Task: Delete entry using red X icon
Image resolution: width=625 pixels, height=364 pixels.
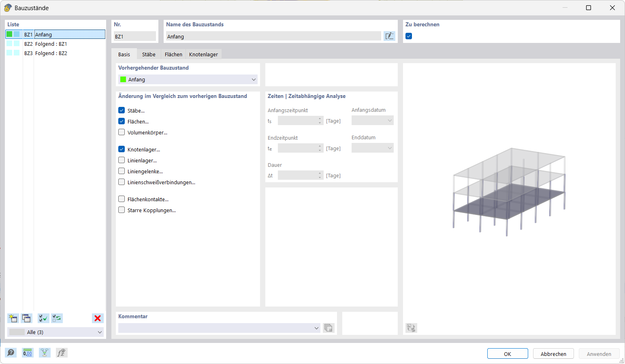Action: point(97,318)
